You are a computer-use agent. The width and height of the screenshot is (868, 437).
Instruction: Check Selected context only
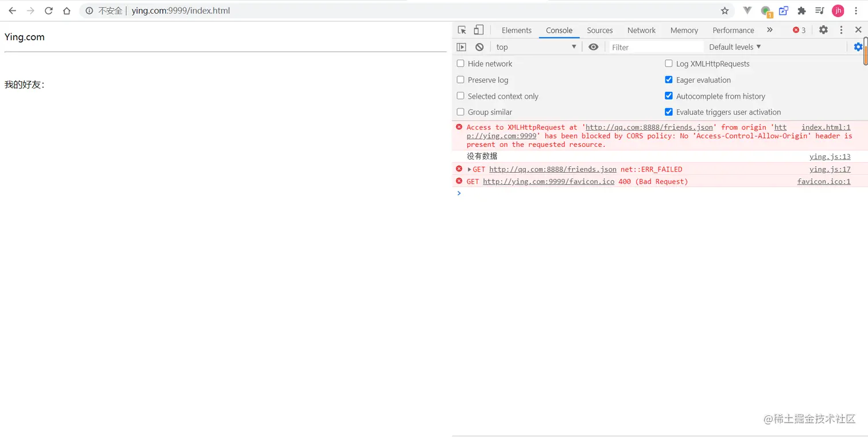point(460,96)
